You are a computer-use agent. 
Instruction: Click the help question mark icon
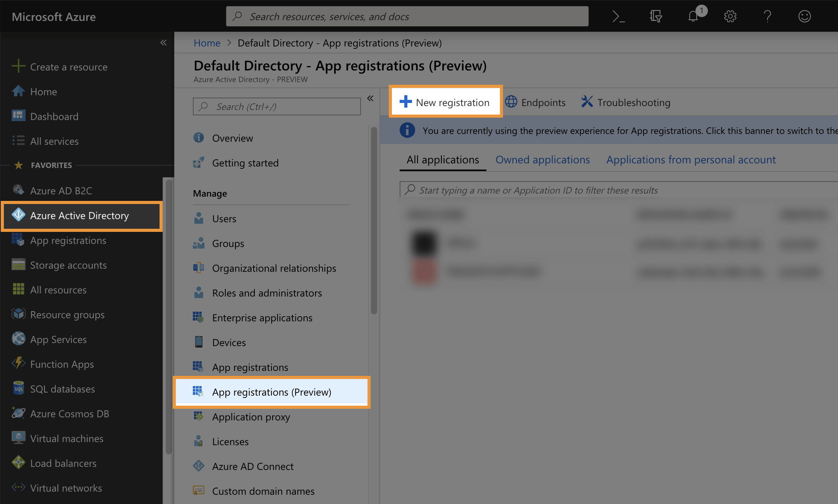(767, 16)
